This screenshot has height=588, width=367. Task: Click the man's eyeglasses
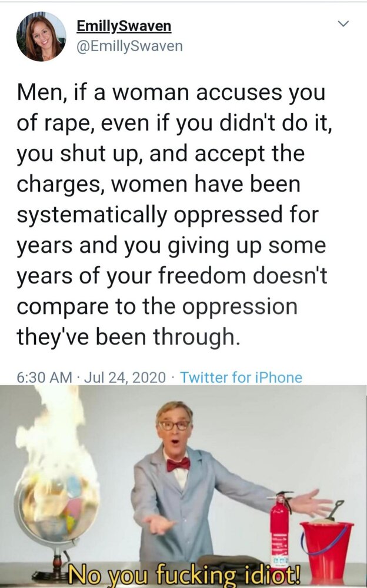click(175, 426)
